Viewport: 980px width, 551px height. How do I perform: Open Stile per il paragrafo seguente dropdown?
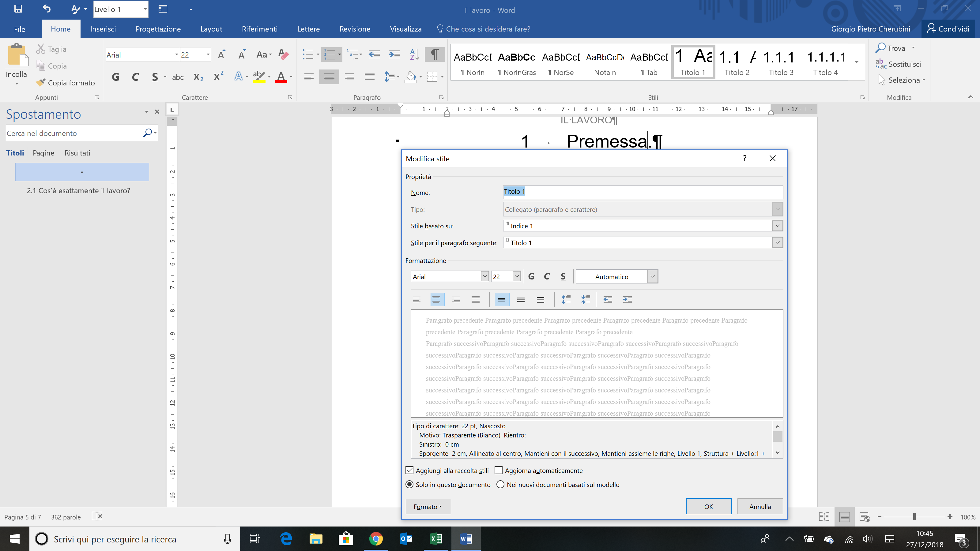pyautogui.click(x=778, y=243)
